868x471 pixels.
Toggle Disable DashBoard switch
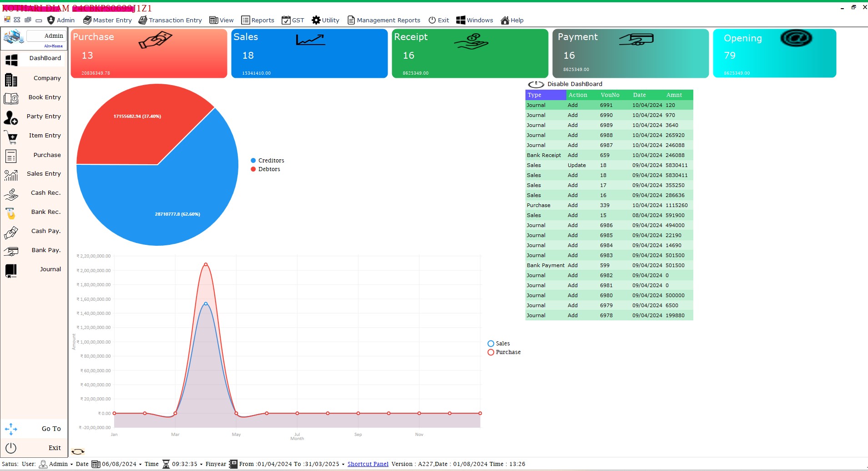pos(536,84)
